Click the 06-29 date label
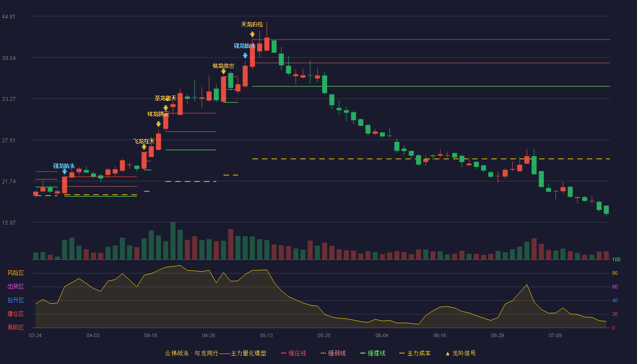 (x=497, y=335)
